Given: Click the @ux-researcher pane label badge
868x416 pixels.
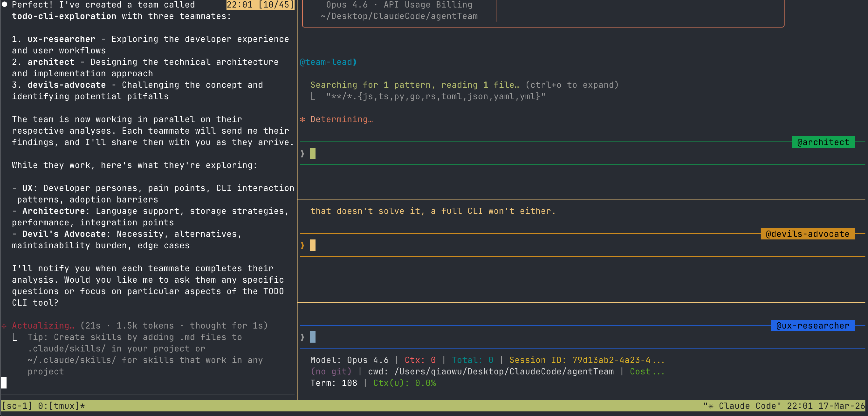Looking at the screenshot, I should coord(812,326).
